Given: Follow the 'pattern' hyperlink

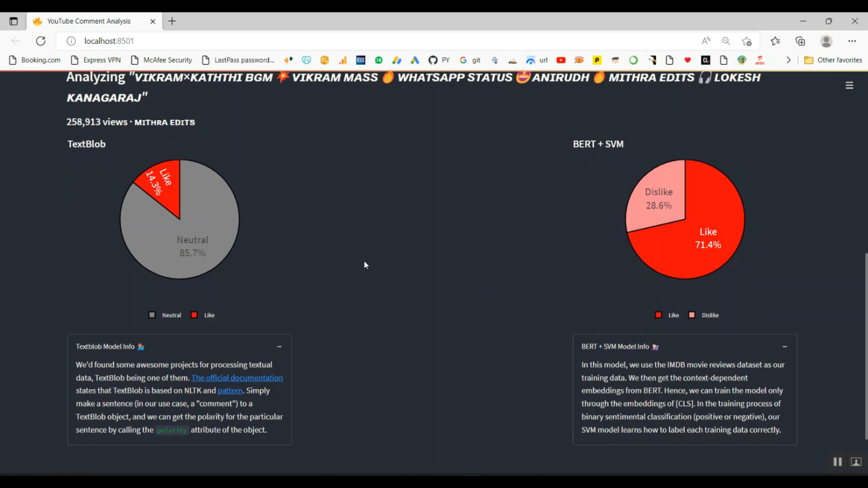Looking at the screenshot, I should click(x=230, y=391).
